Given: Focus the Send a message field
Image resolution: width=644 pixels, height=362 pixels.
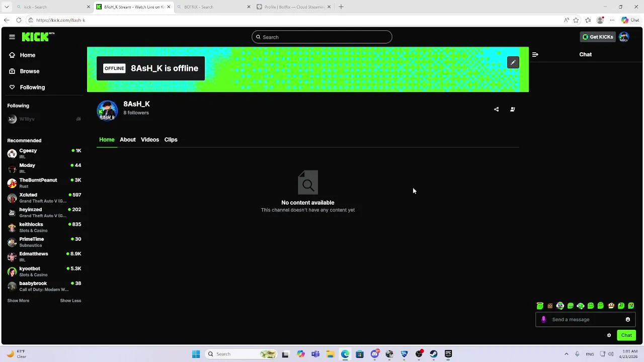Looking at the screenshot, I should pyautogui.click(x=586, y=319).
